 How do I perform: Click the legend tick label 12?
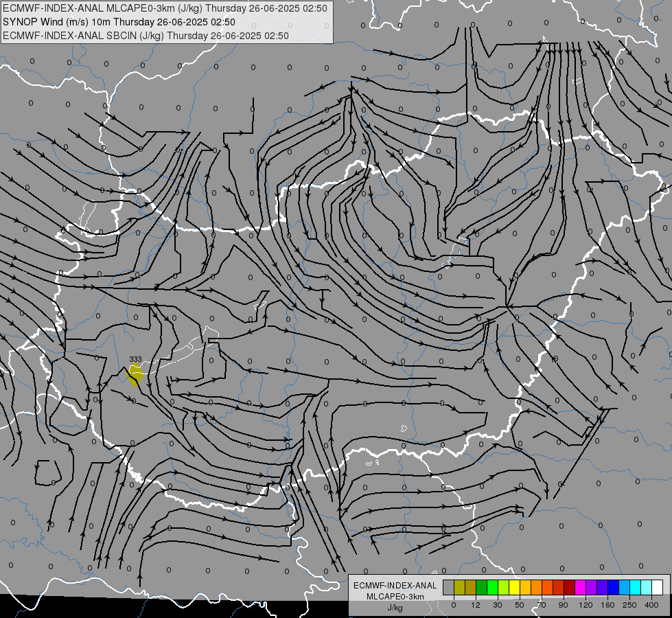point(476,605)
